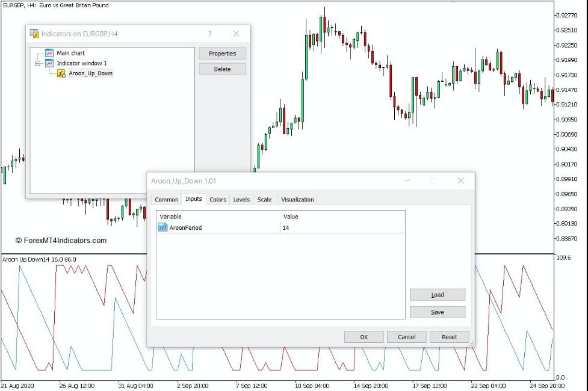Open Properties for the selected indicator
Image resolution: width=588 pixels, height=391 pixels.
pyautogui.click(x=222, y=54)
